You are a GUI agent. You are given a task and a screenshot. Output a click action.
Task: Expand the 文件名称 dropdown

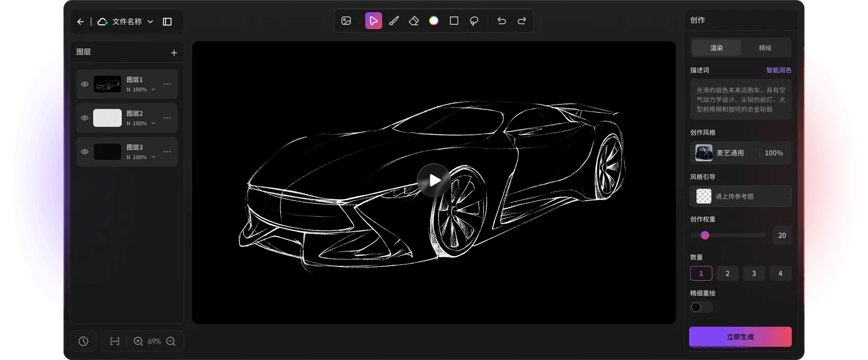[x=150, y=22]
